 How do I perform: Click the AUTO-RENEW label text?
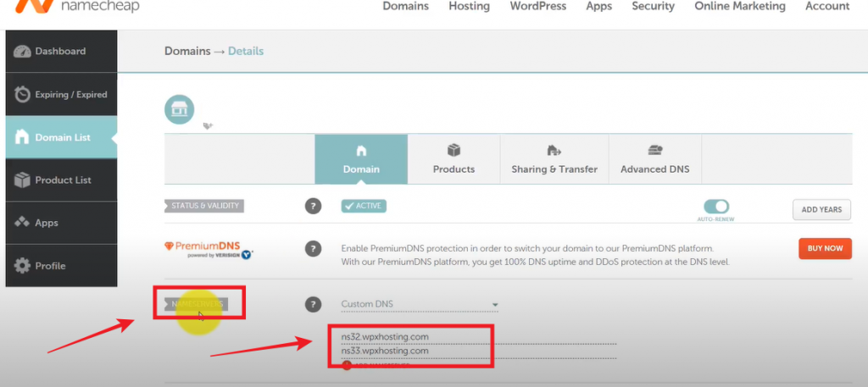(715, 219)
